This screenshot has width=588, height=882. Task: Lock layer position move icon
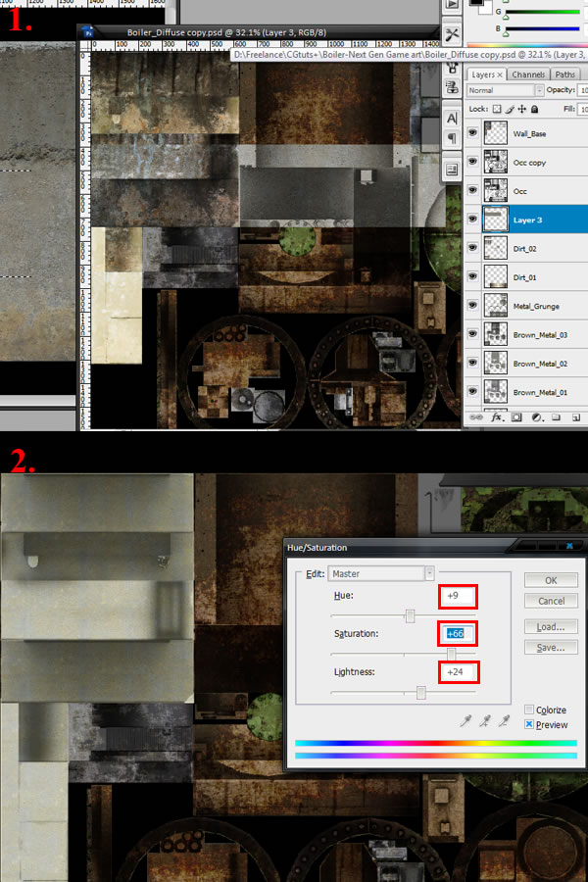pos(521,109)
